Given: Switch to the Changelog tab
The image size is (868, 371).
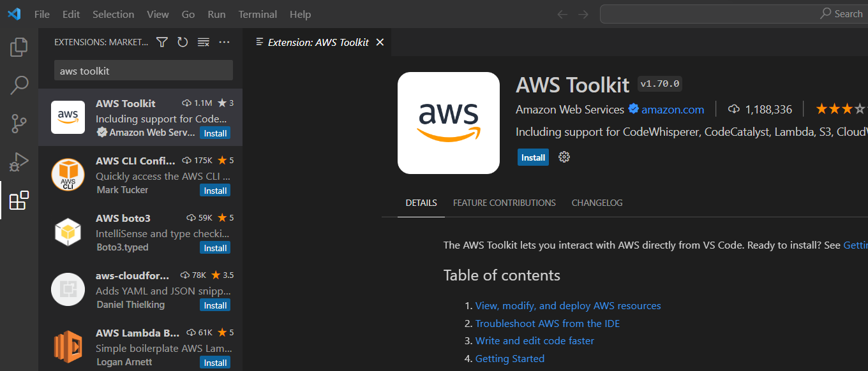Looking at the screenshot, I should (x=597, y=203).
